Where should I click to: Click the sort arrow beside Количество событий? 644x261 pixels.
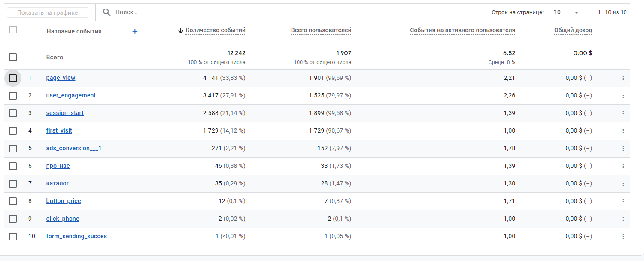click(x=181, y=30)
